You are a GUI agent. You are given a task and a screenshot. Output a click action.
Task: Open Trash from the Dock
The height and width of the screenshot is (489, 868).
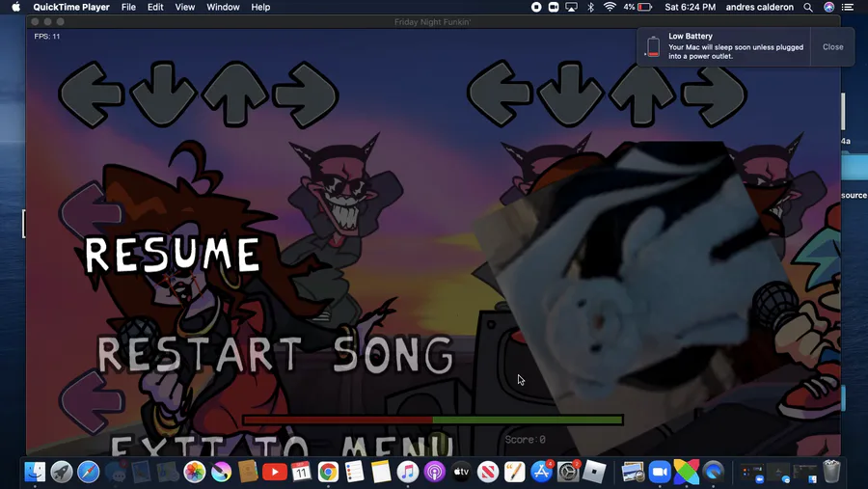click(831, 472)
